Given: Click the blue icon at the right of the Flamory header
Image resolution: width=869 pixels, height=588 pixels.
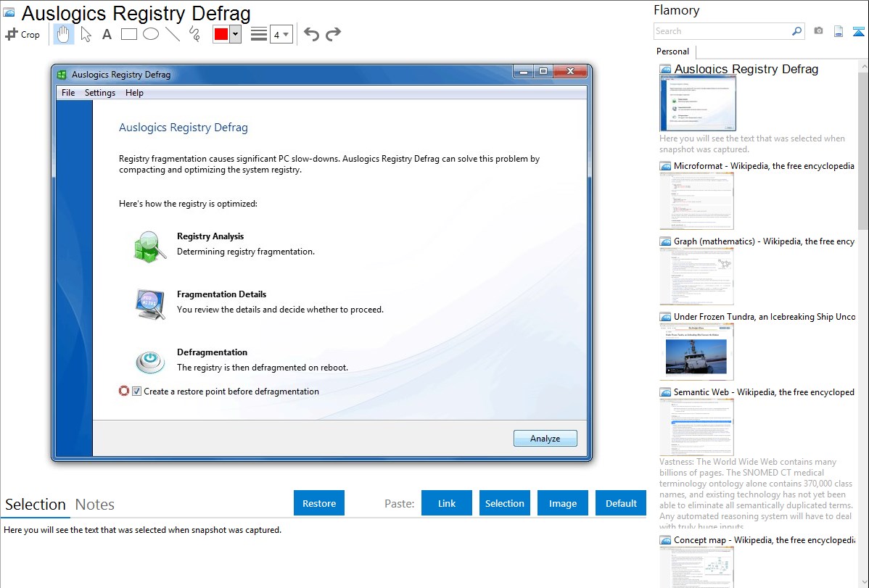Looking at the screenshot, I should coord(858,31).
